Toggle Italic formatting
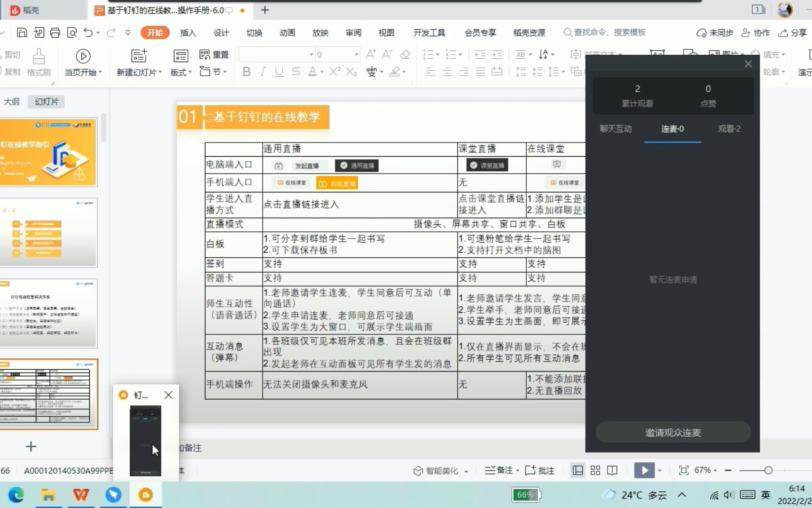The width and height of the screenshot is (812, 508). click(x=263, y=71)
